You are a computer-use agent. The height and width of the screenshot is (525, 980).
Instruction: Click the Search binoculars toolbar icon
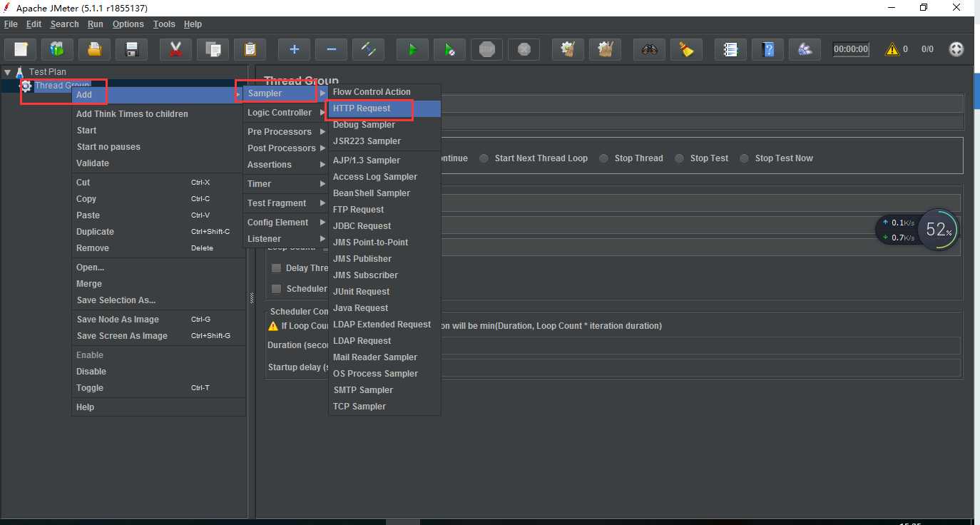649,49
